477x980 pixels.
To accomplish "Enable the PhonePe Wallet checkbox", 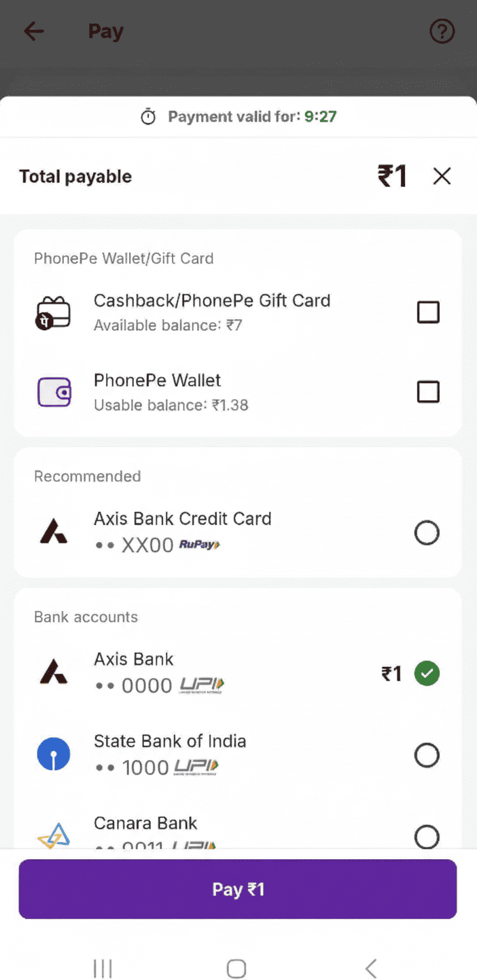I will coord(428,392).
